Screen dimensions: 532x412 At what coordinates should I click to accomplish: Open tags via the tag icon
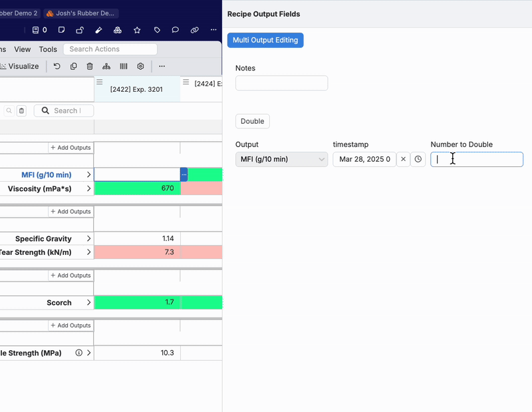pos(157,30)
